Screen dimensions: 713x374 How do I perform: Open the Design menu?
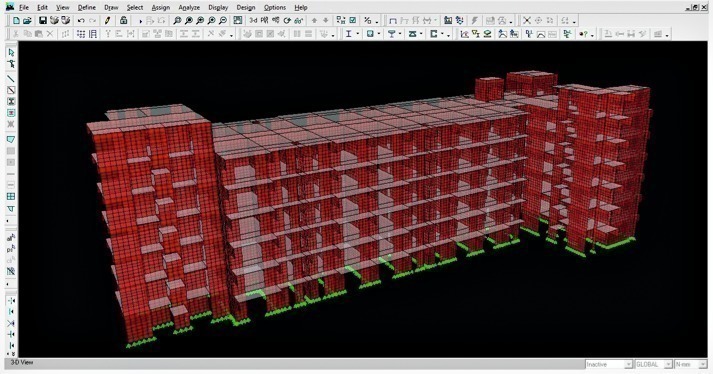point(246,7)
